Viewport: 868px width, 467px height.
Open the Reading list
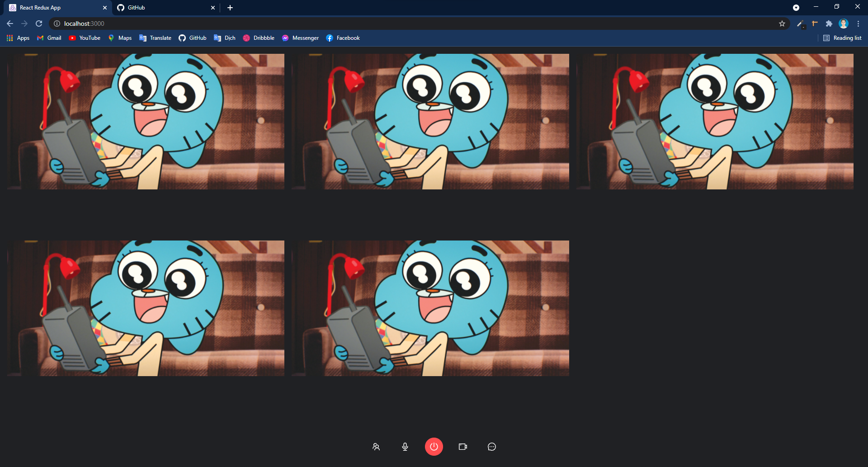842,38
